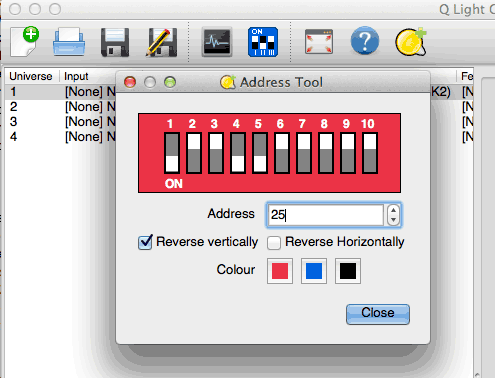Click the DIP switch address tool icon
Image resolution: width=495 pixels, height=378 pixels.
pos(263,42)
